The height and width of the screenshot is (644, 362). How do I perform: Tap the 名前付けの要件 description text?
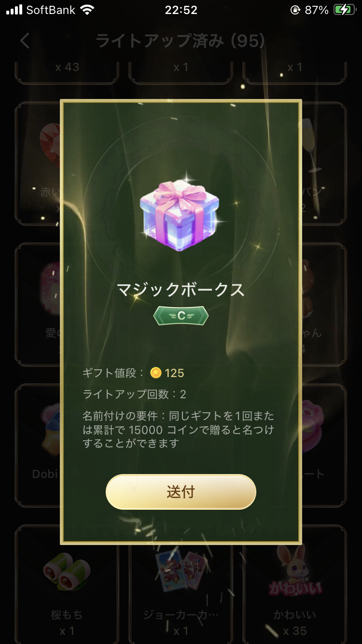pyautogui.click(x=179, y=429)
